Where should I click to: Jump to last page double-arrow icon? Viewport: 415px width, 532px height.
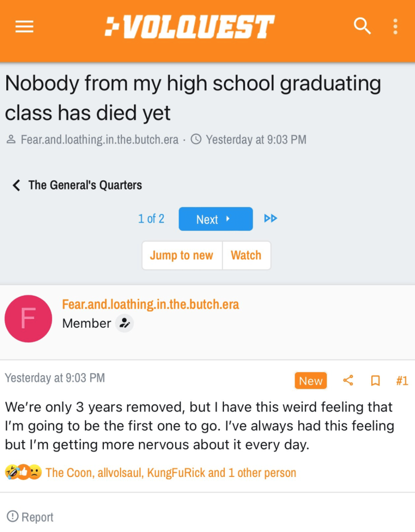271,219
